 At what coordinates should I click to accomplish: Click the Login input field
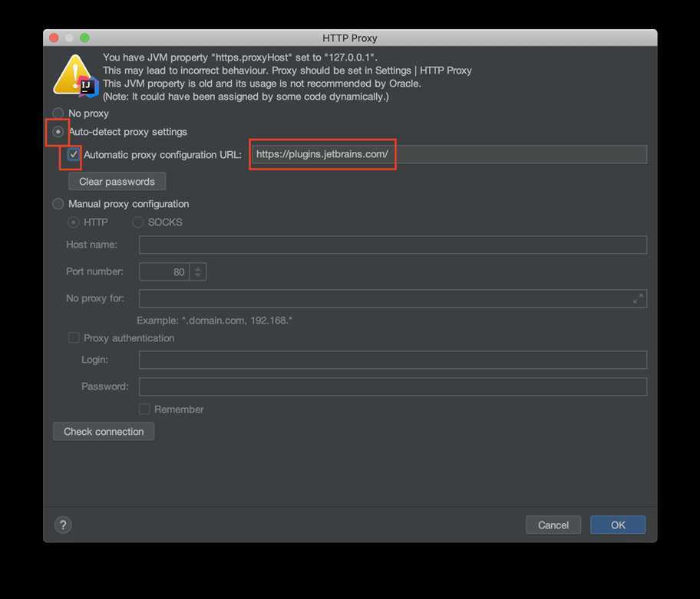[x=393, y=360]
